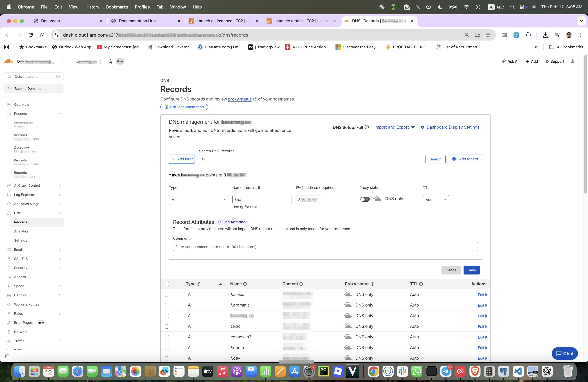Viewport: 588px width, 382px height.
Task: Click the DNS Setup info icon
Action: [x=367, y=127]
